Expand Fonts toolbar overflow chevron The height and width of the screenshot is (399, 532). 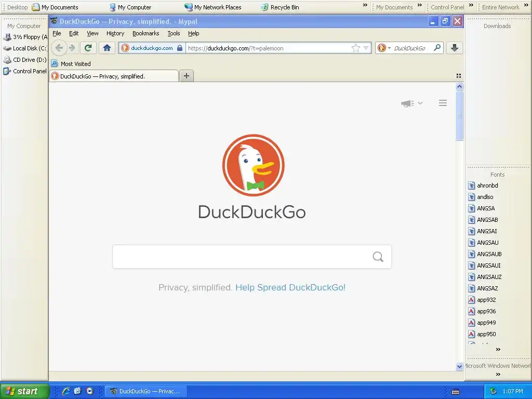click(x=498, y=349)
